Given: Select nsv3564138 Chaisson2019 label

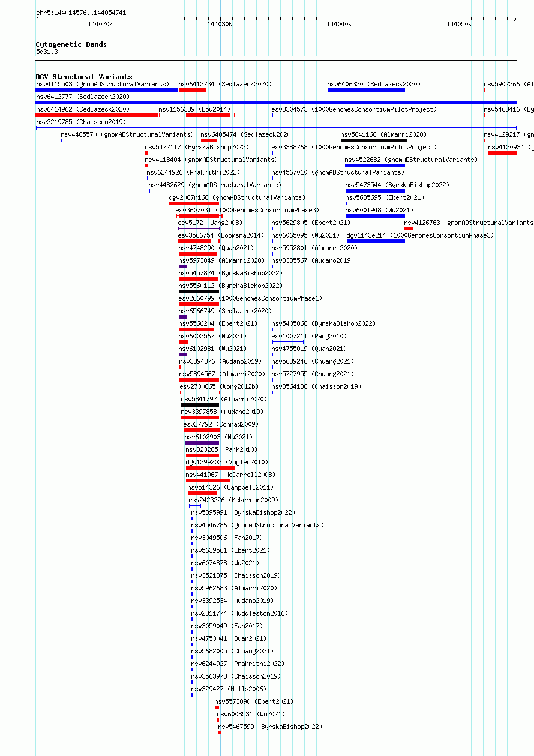Looking at the screenshot, I should click(x=316, y=386).
